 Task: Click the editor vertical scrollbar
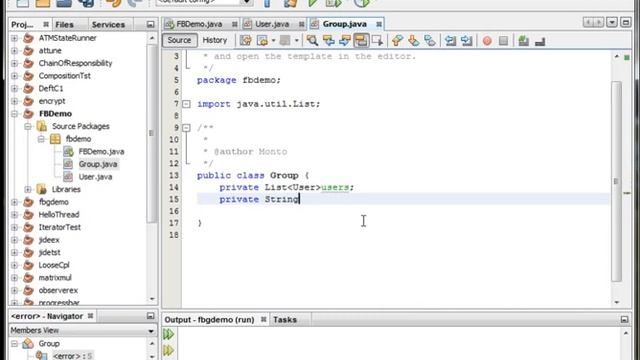617,181
